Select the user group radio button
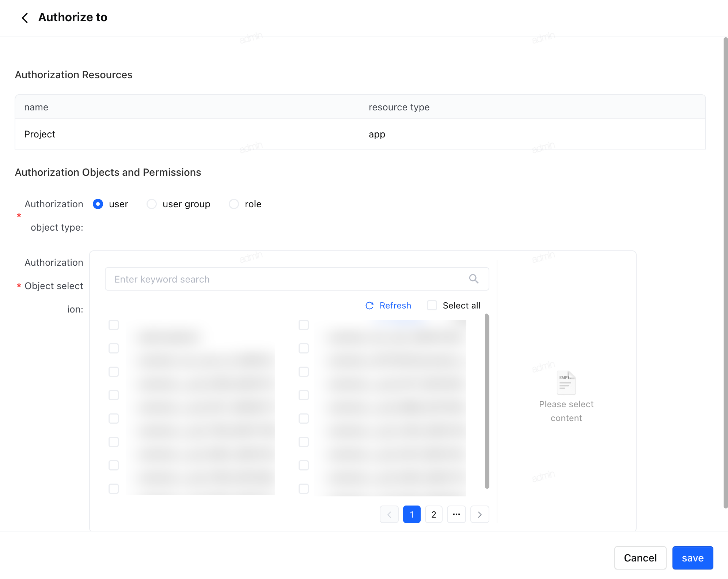This screenshot has width=728, height=579. coord(152,204)
